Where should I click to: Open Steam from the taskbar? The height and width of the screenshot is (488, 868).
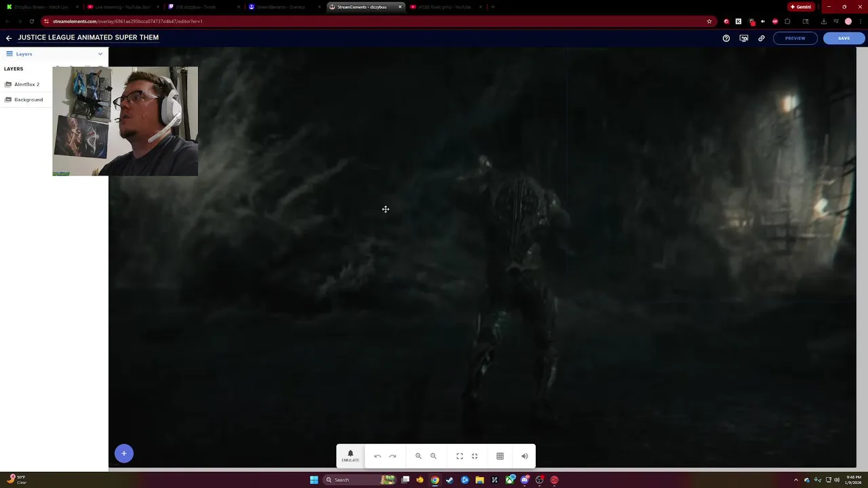coord(450,480)
